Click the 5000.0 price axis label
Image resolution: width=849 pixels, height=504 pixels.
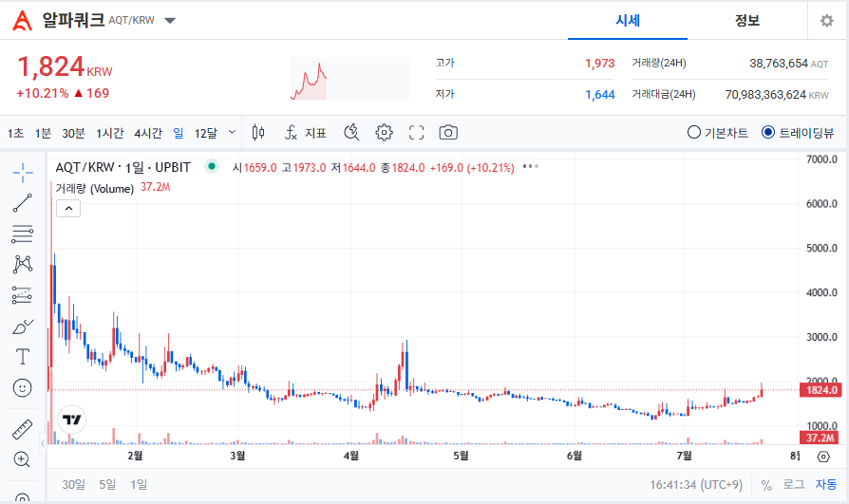coord(821,248)
